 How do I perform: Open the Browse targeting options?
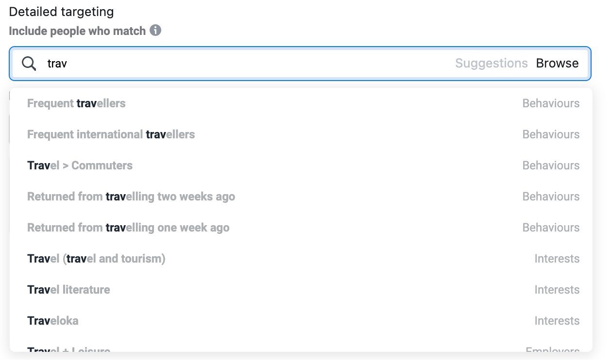pyautogui.click(x=557, y=63)
